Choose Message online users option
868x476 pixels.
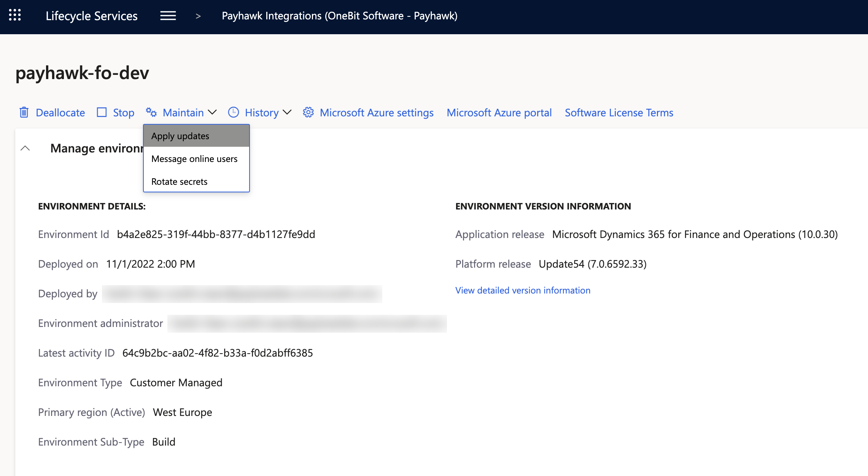pyautogui.click(x=196, y=159)
